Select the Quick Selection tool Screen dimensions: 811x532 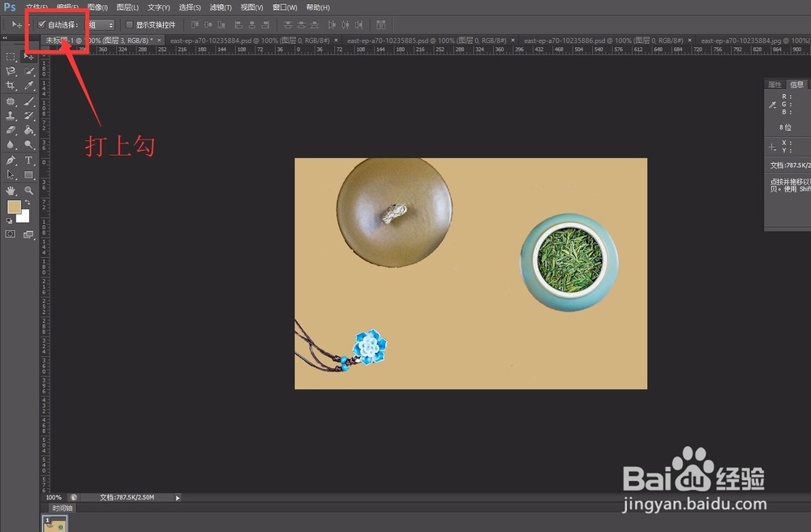click(28, 71)
